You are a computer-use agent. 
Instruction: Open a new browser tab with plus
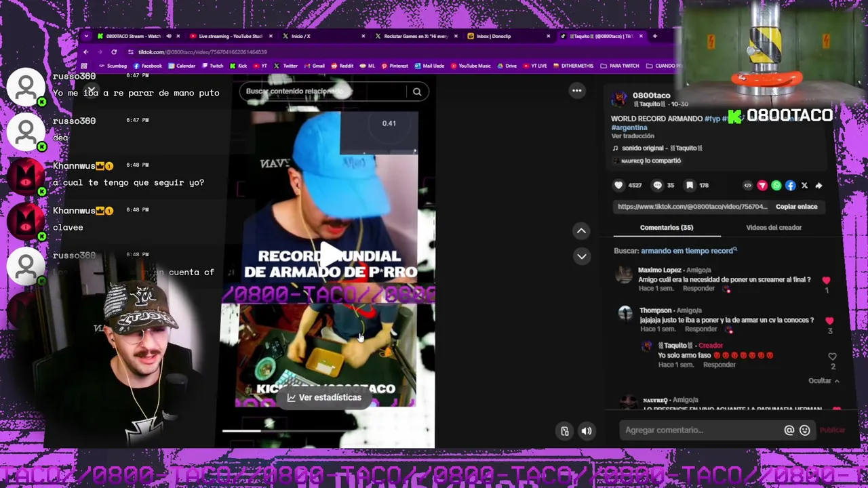coord(655,36)
